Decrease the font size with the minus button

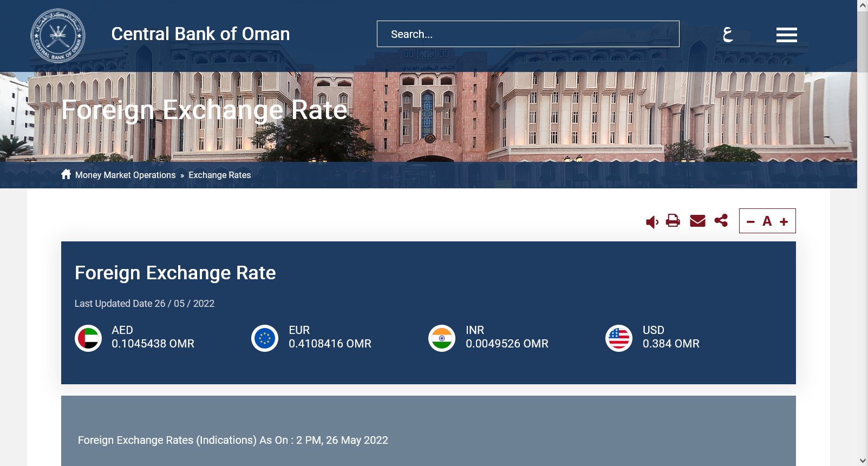[x=750, y=222]
